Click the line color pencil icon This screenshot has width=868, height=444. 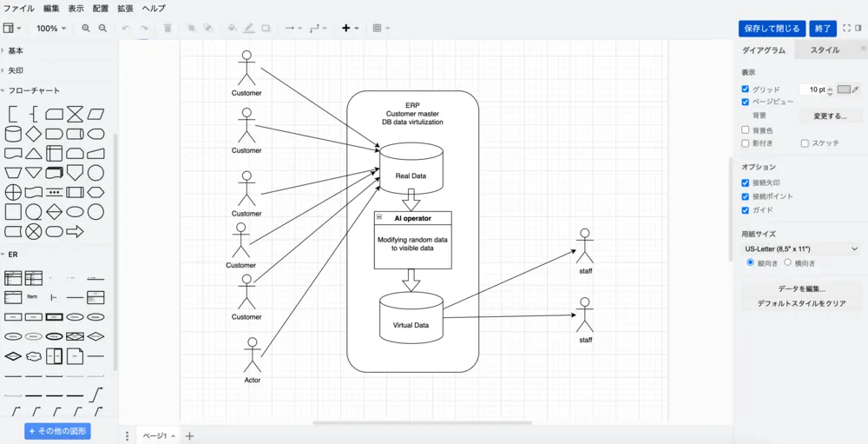coord(249,29)
